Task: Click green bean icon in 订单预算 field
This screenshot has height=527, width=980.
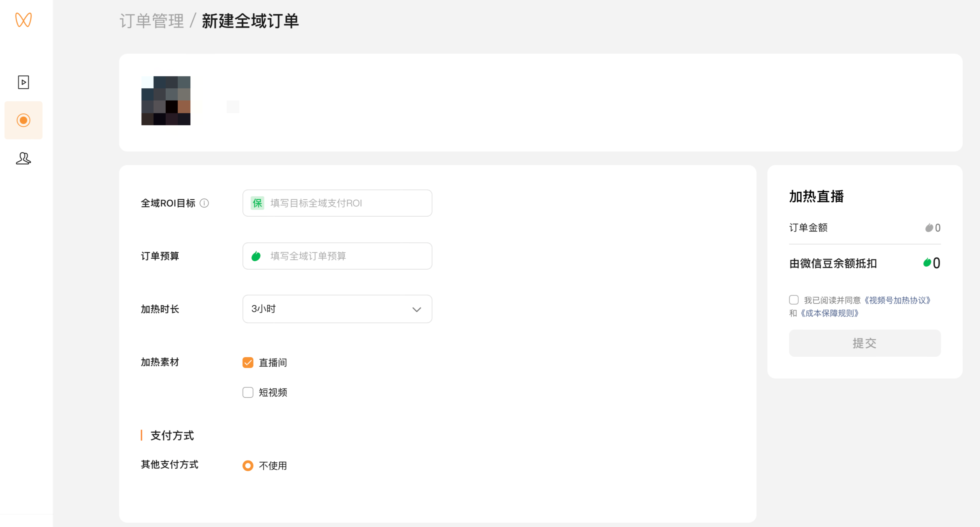Action: click(x=256, y=256)
